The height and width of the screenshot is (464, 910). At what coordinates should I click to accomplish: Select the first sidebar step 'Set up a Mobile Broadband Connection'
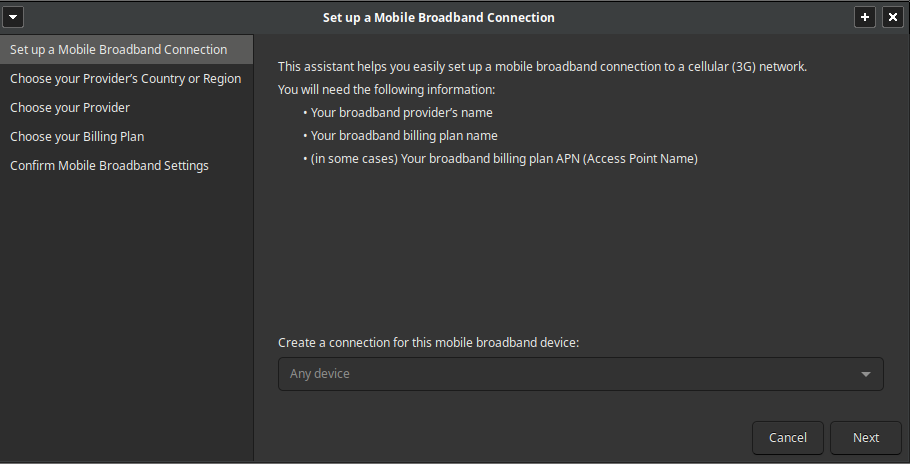point(127,49)
